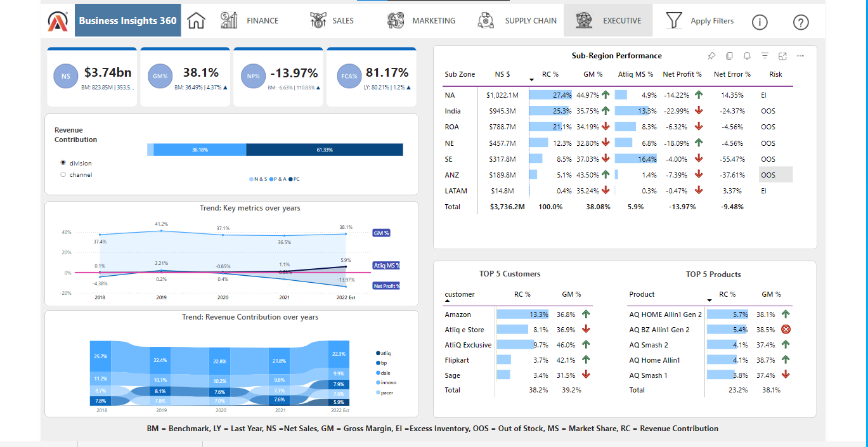Open the SUPPLY CHAIN tab
Viewport: 868px width, 447px height.
(531, 21)
